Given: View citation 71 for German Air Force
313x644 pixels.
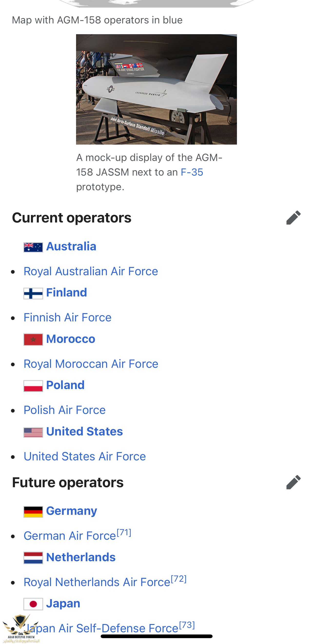Looking at the screenshot, I should coord(124,532).
